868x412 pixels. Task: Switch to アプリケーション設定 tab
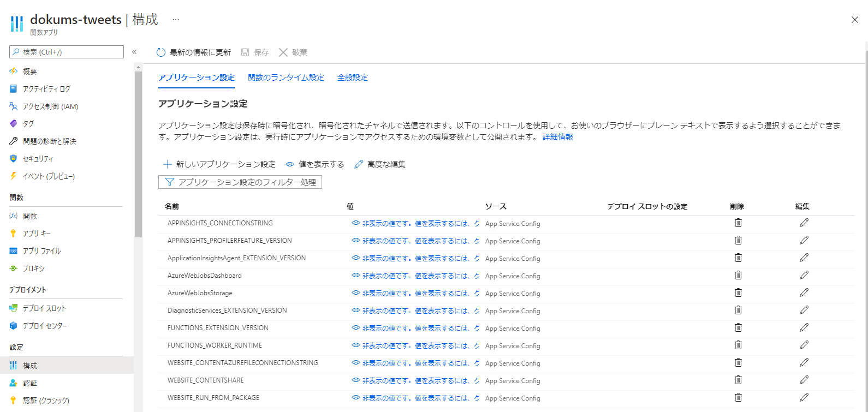(x=197, y=77)
